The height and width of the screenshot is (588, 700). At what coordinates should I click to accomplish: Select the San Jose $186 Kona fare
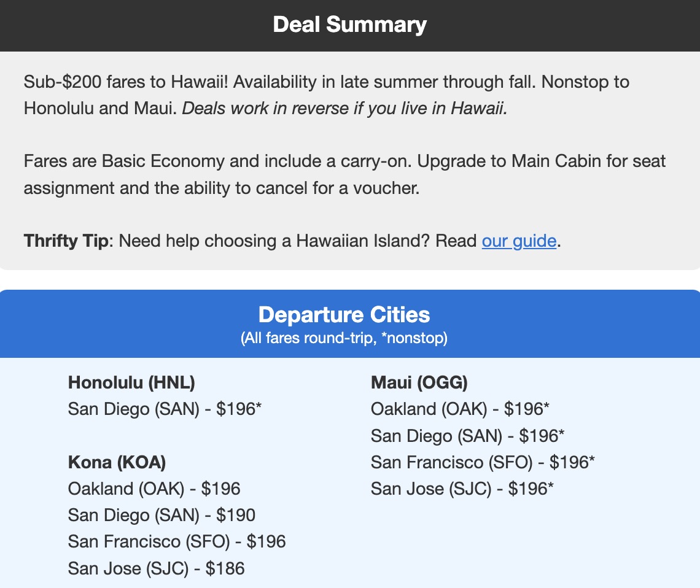[156, 568]
